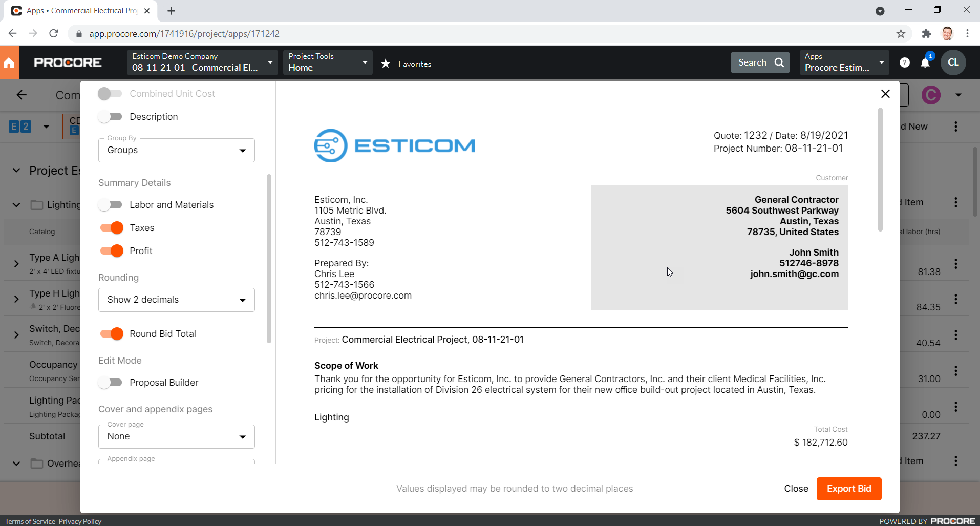980x526 pixels.
Task: Open Privacy Policy link
Action: 80,521
